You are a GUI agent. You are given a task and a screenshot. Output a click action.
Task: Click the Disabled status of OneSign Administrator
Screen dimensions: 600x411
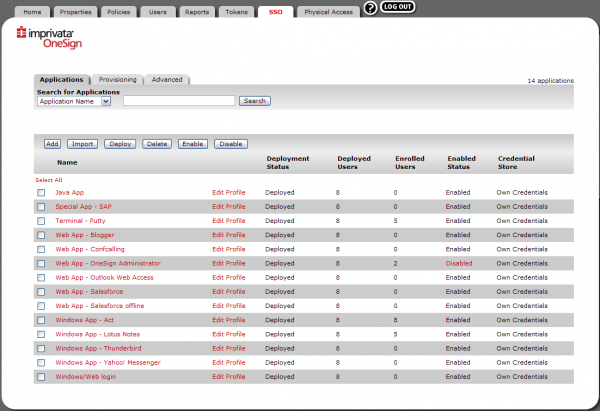coord(459,263)
